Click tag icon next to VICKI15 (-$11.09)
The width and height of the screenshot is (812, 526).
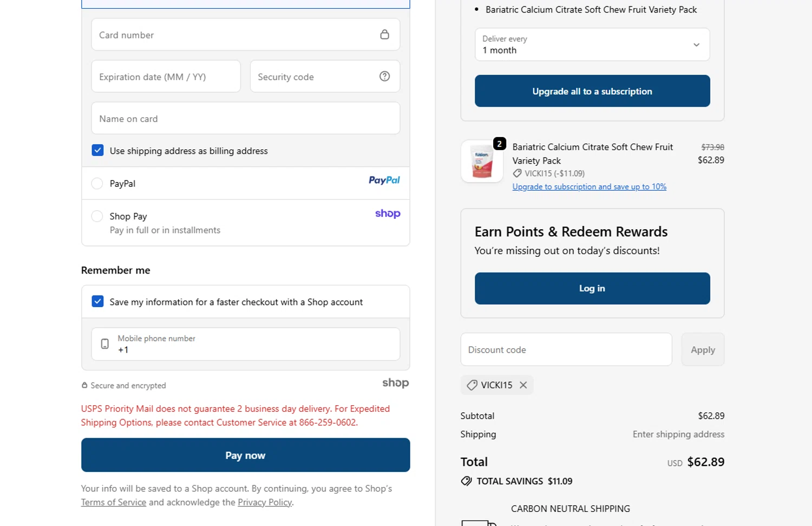point(517,173)
